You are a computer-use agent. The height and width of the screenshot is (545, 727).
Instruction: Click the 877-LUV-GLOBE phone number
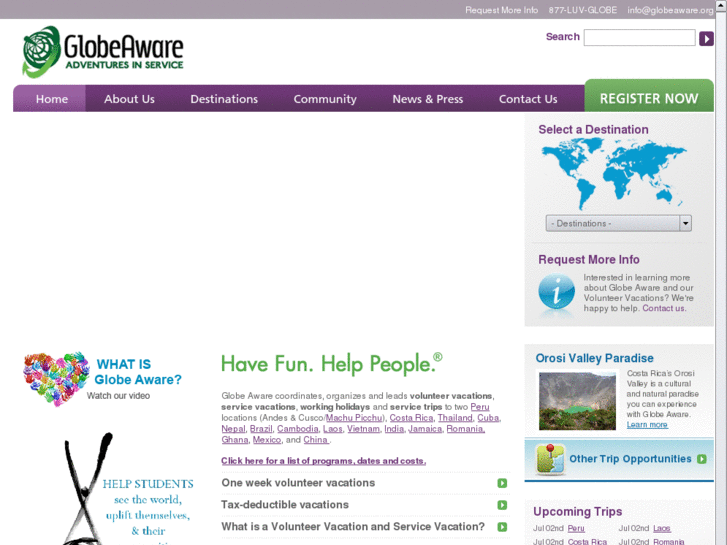click(x=583, y=10)
